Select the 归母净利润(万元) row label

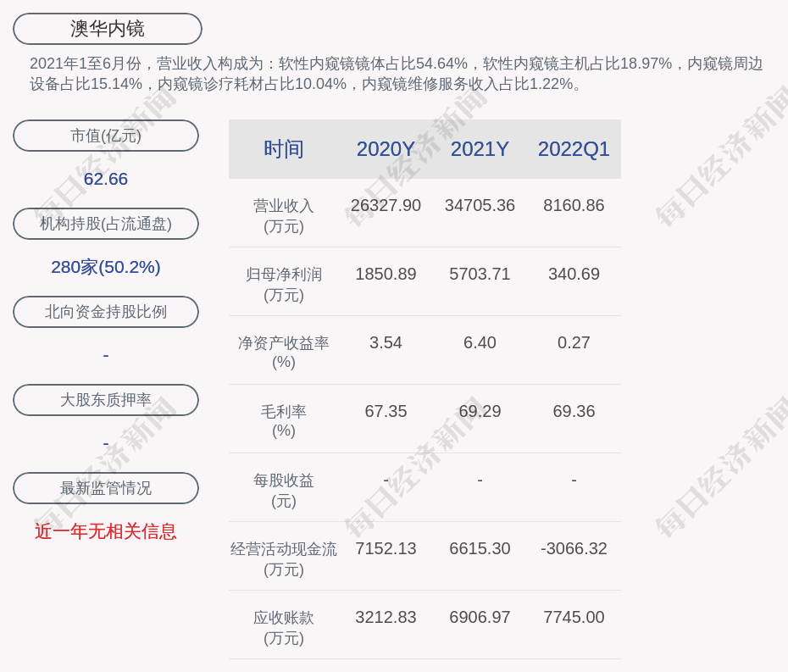(284, 285)
